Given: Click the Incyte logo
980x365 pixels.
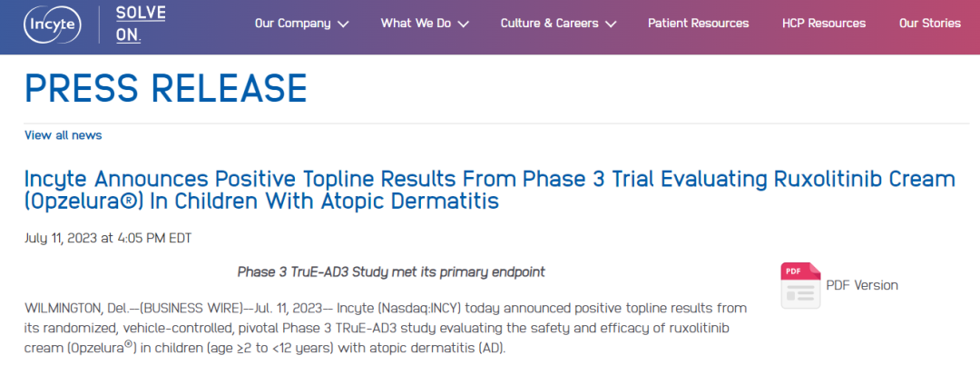Looking at the screenshot, I should click(x=51, y=23).
